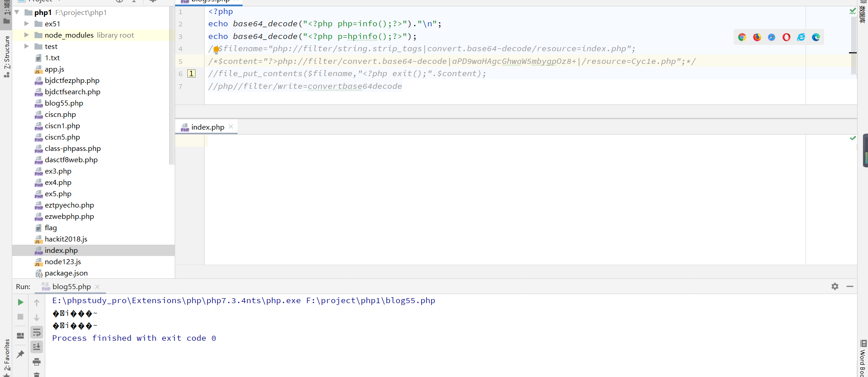Select ciscn5.php file

(62, 137)
